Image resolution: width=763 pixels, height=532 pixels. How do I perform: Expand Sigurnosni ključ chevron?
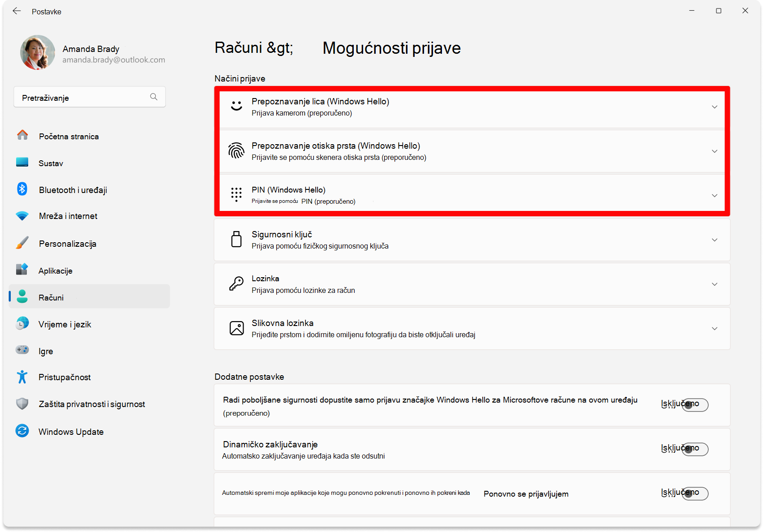[715, 240]
